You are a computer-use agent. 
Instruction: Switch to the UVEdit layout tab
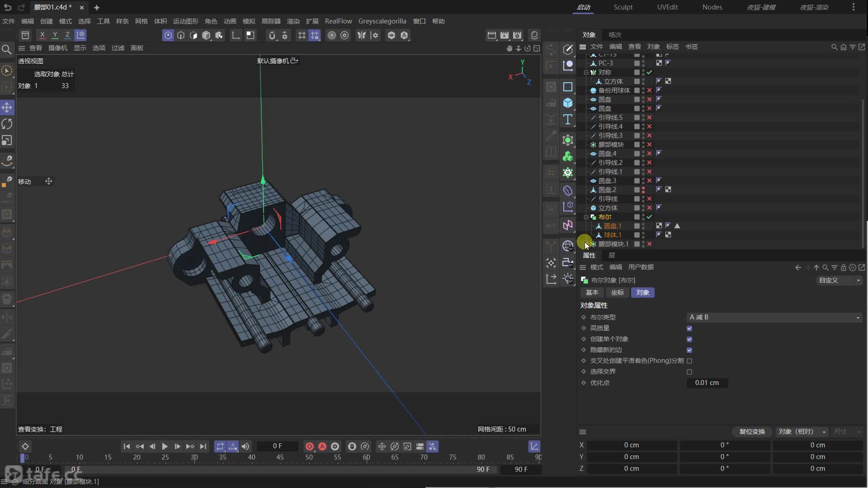point(667,7)
